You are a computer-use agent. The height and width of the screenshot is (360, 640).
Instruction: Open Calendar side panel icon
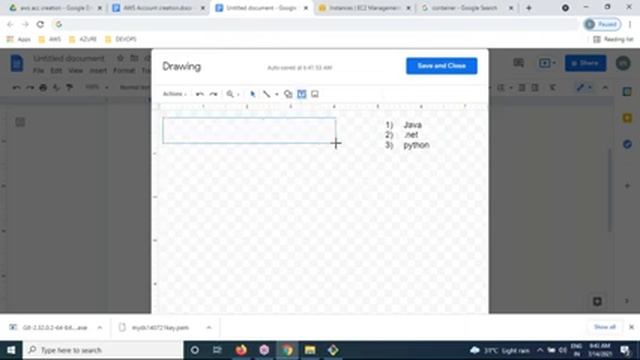pos(627,92)
